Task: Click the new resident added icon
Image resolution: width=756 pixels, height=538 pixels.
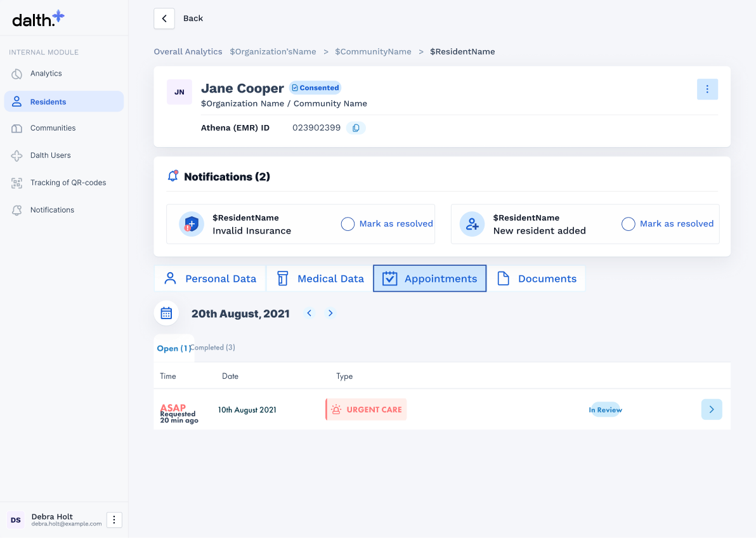Action: 472,224
